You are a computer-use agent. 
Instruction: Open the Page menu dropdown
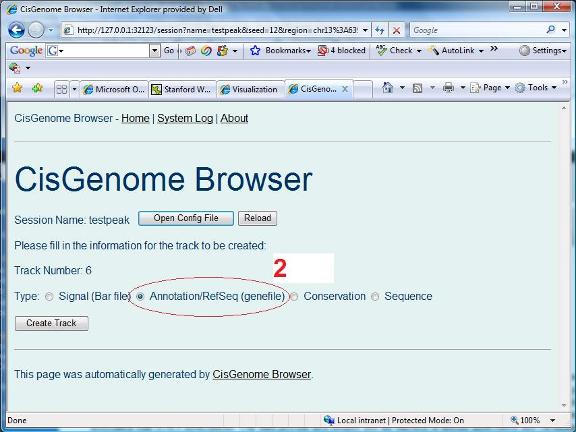coord(490,88)
